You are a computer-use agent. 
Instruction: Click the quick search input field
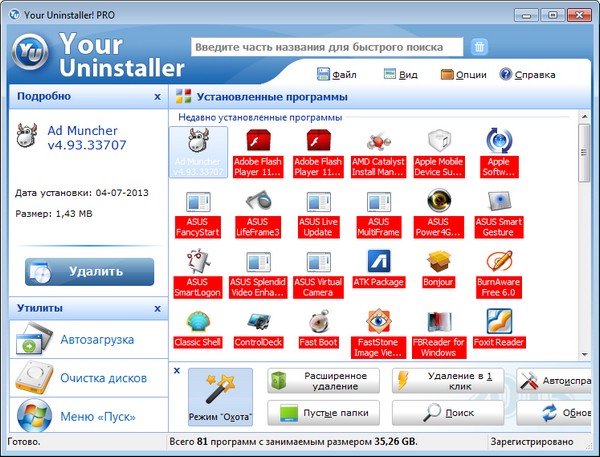(327, 47)
